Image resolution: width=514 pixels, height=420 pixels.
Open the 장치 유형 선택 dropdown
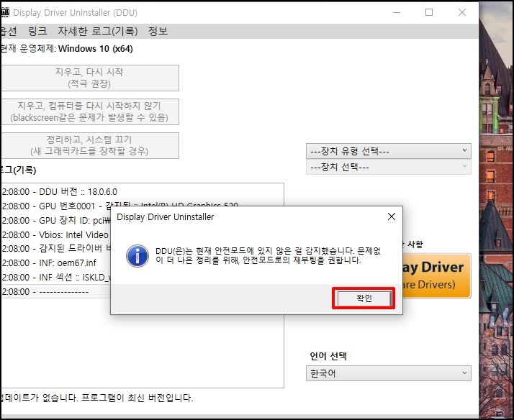click(x=389, y=151)
